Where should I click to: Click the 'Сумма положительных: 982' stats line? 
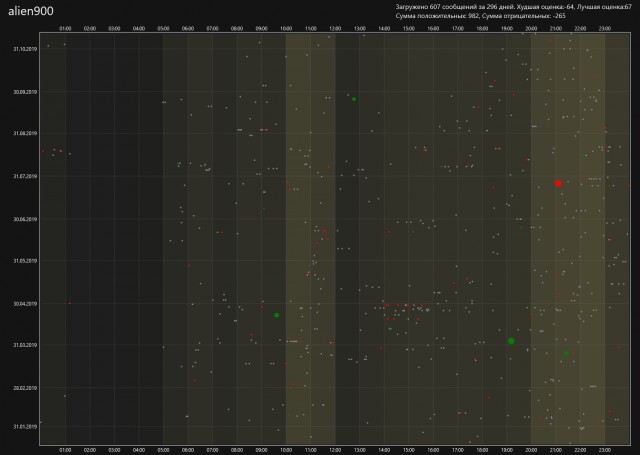click(x=480, y=16)
